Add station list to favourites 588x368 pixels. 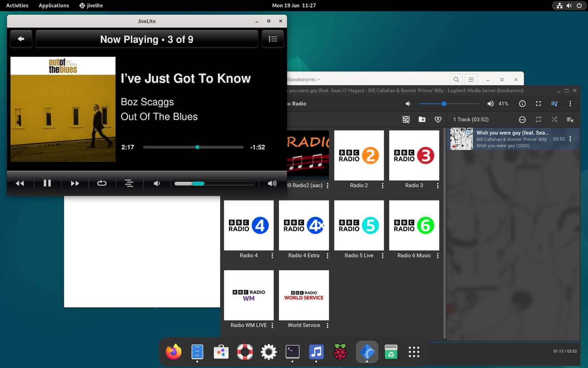(x=438, y=120)
